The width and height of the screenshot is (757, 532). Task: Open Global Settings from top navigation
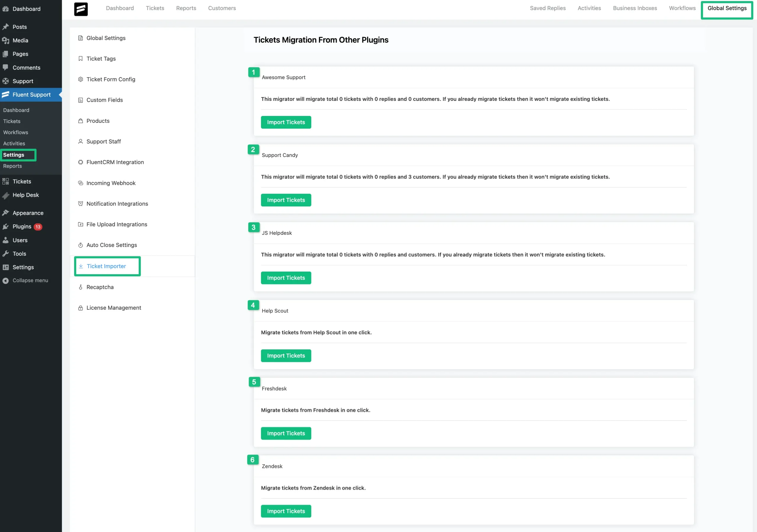point(727,8)
